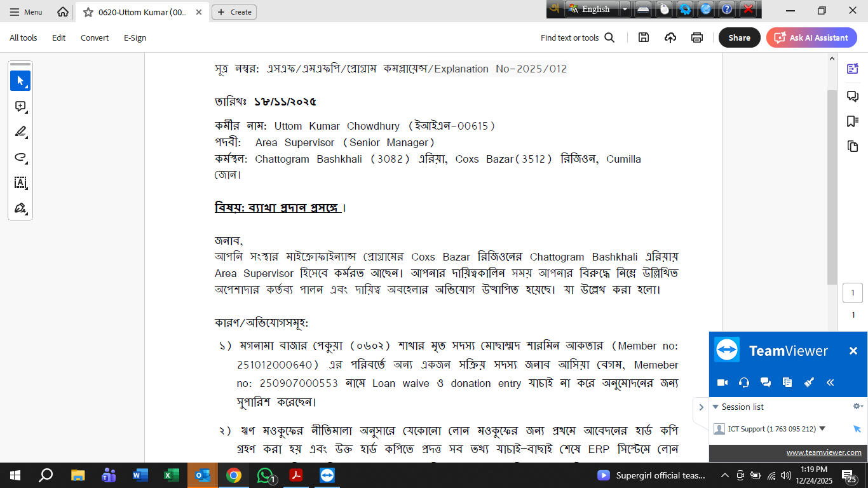
Task: Open WhatsApp from the taskbar
Action: click(265, 475)
